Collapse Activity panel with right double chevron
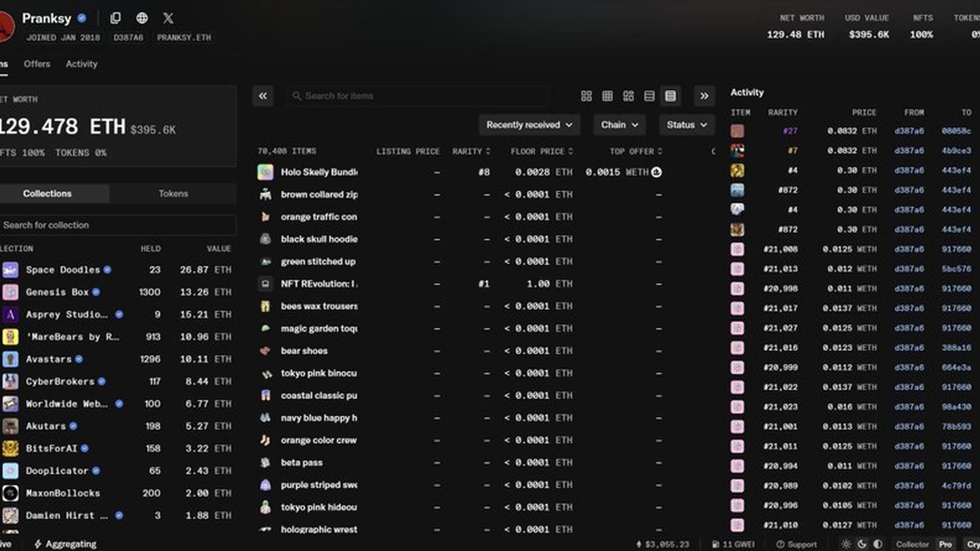980x551 pixels. 704,96
